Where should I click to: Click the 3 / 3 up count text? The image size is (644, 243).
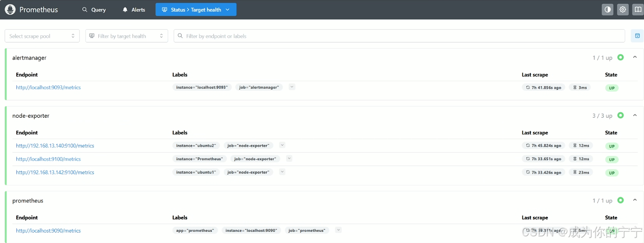point(602,116)
